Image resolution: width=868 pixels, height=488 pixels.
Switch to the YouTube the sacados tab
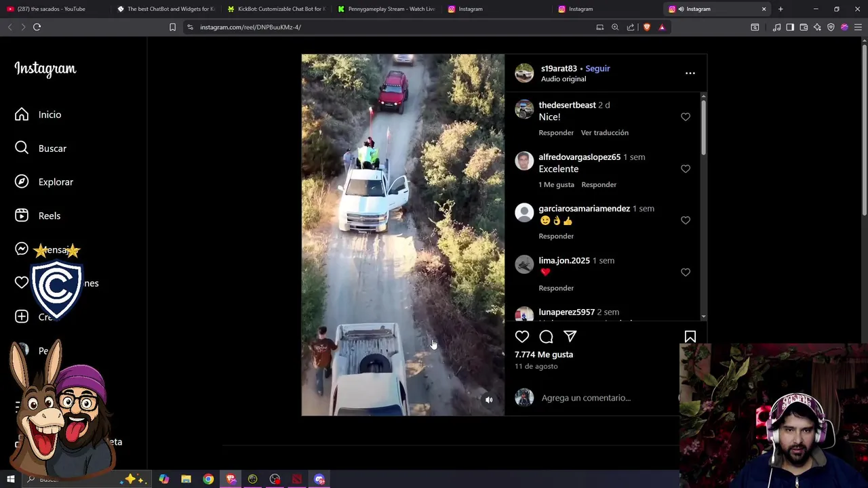pyautogui.click(x=52, y=9)
